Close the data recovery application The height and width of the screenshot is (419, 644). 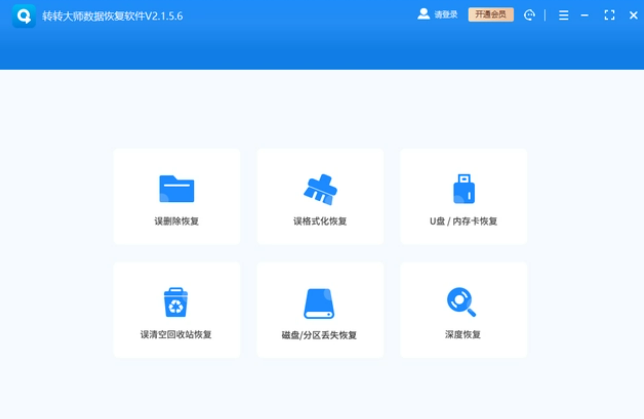[x=633, y=16]
